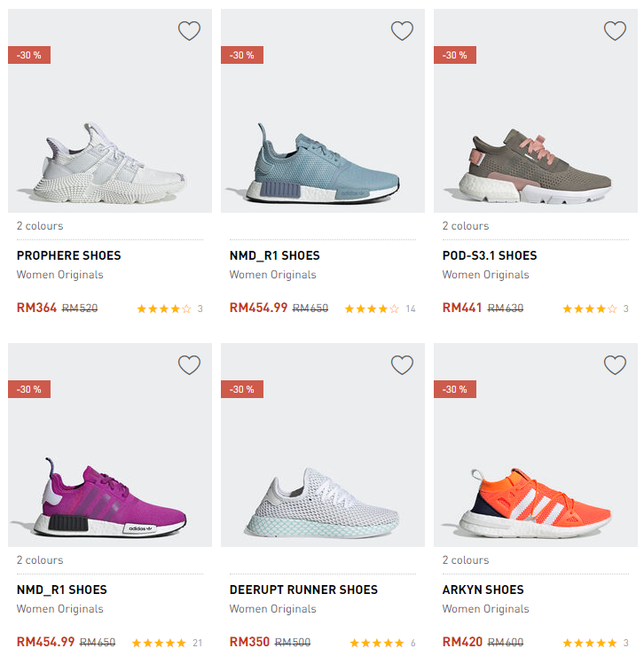Tap heart icon on Arkyn Shoes

[615, 365]
